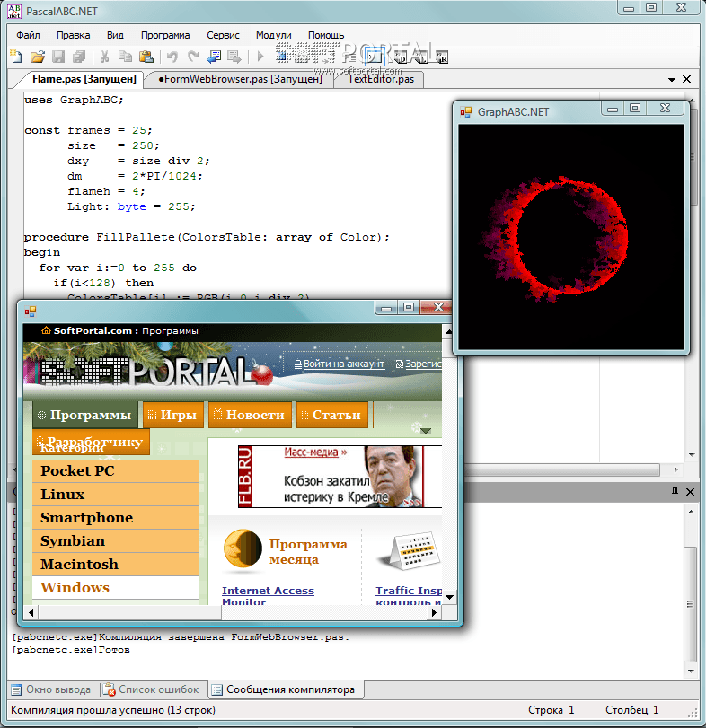Image resolution: width=706 pixels, height=728 pixels.
Task: Click Программы navigation button on webpage
Action: [x=85, y=415]
